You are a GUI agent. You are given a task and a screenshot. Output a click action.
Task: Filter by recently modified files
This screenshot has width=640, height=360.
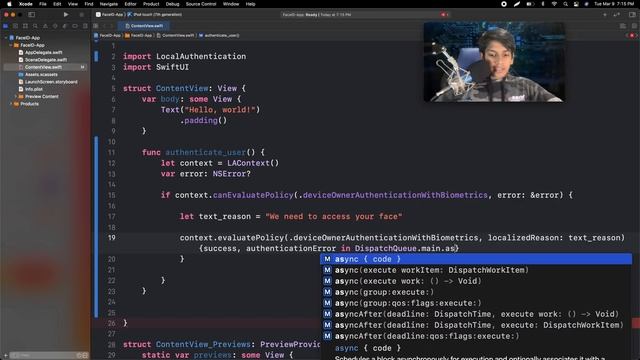point(79,356)
